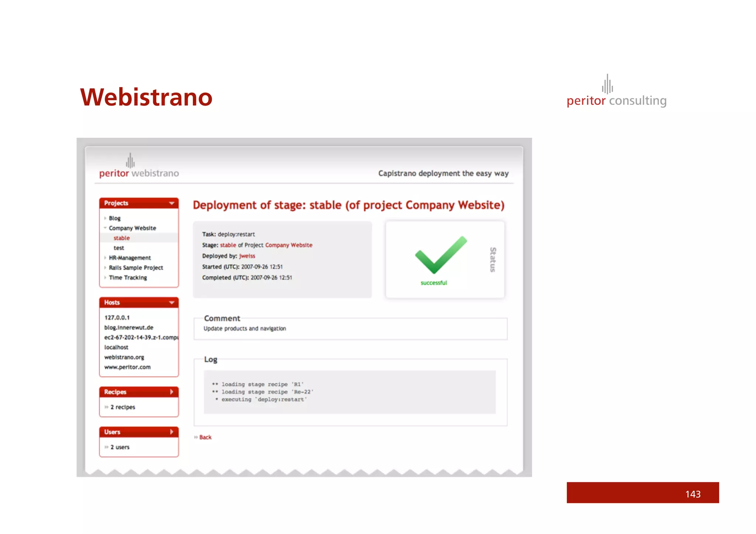Click the 'successful' status label
The image size is (756, 534).
tap(434, 283)
